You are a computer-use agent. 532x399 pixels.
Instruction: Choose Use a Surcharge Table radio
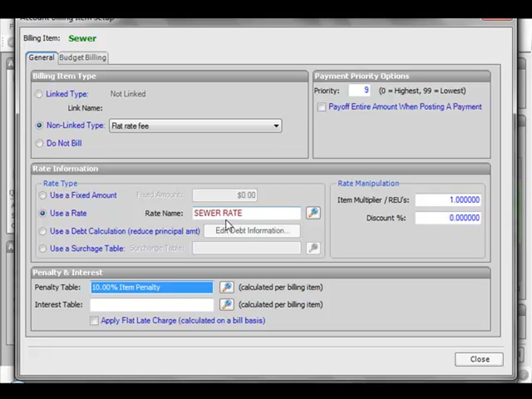coord(43,249)
